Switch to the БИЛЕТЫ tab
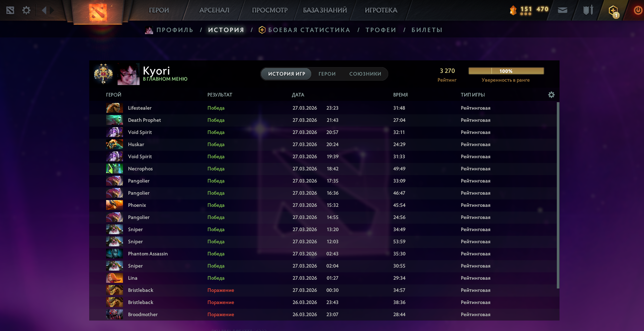This screenshot has height=331, width=644. click(x=427, y=30)
